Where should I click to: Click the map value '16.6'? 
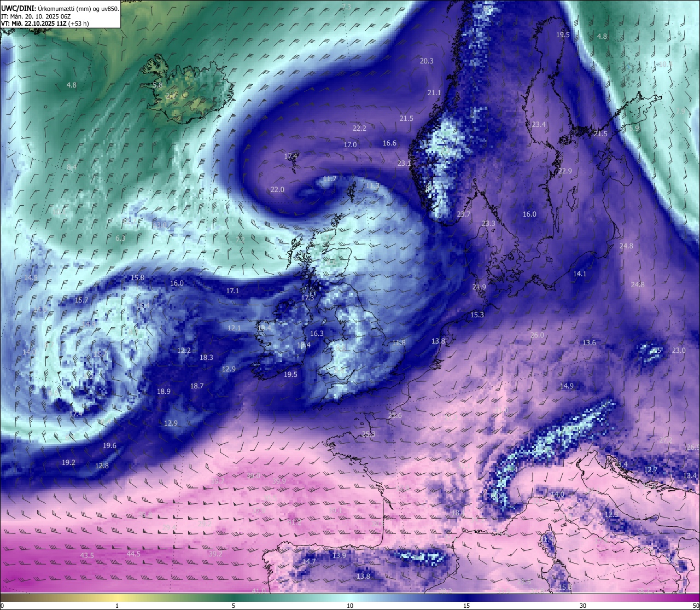tap(389, 143)
